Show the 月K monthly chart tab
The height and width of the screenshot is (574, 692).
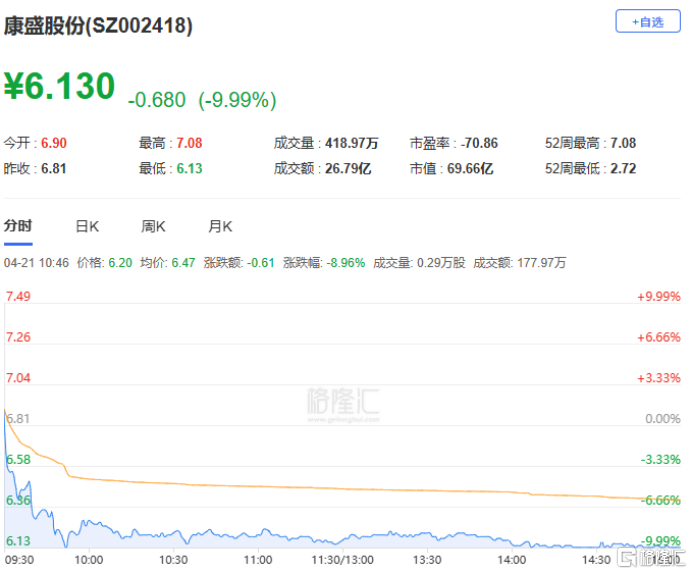pyautogui.click(x=220, y=227)
